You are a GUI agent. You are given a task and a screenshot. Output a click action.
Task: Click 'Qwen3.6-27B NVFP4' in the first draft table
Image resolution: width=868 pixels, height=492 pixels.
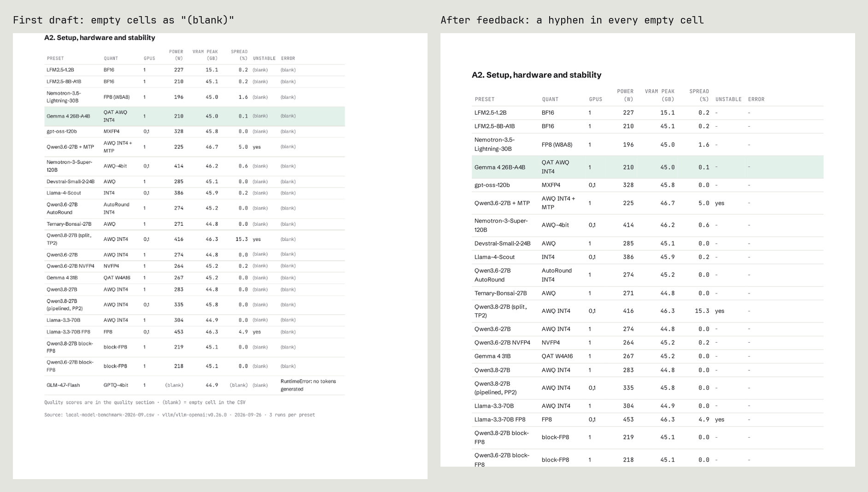pyautogui.click(x=70, y=266)
